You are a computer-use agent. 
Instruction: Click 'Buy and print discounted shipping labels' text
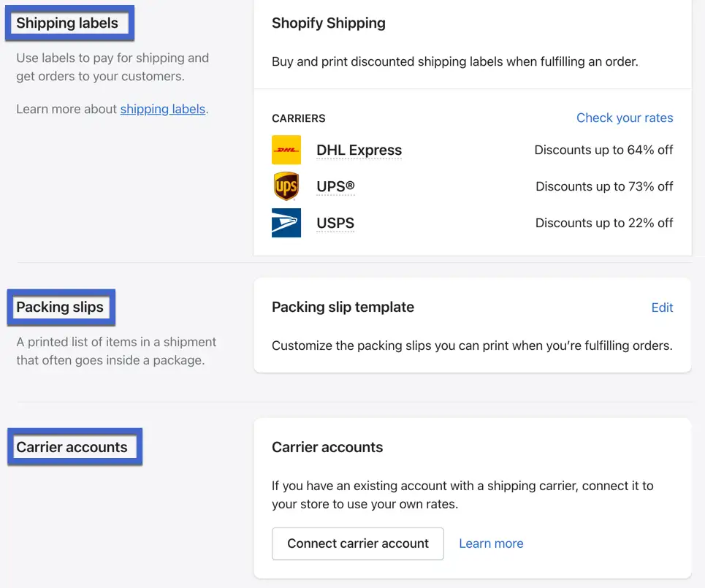455,61
